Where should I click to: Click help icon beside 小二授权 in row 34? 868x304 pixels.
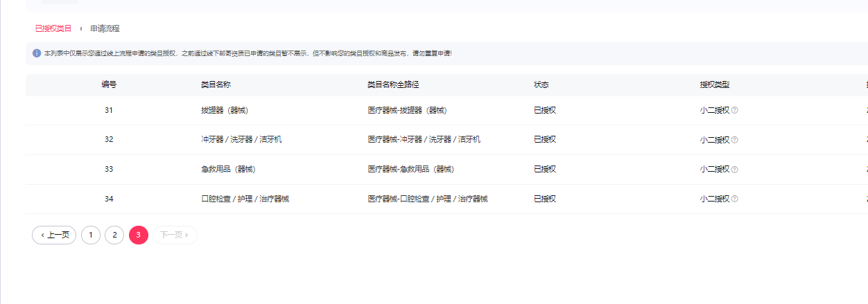(735, 199)
